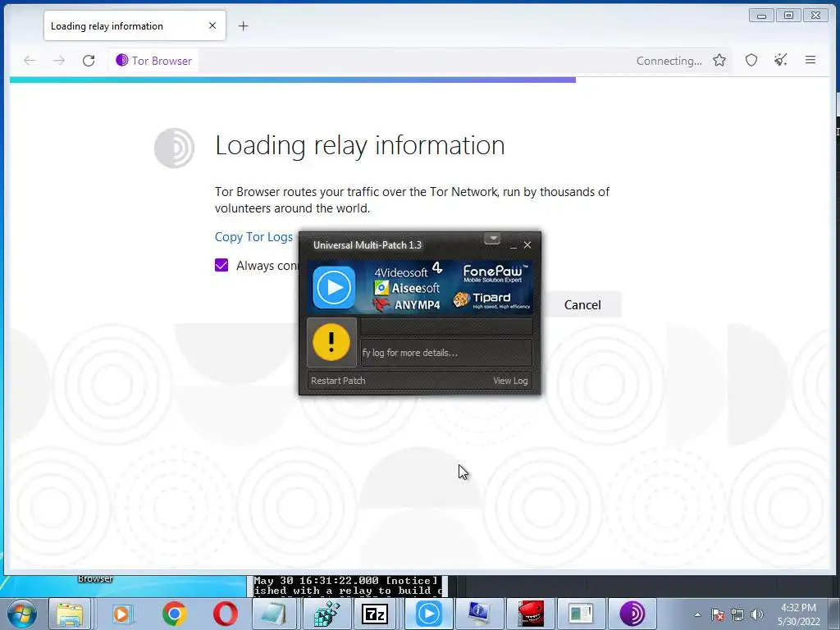The image size is (840, 630).
Task: Click the browser back arrow
Action: click(30, 61)
